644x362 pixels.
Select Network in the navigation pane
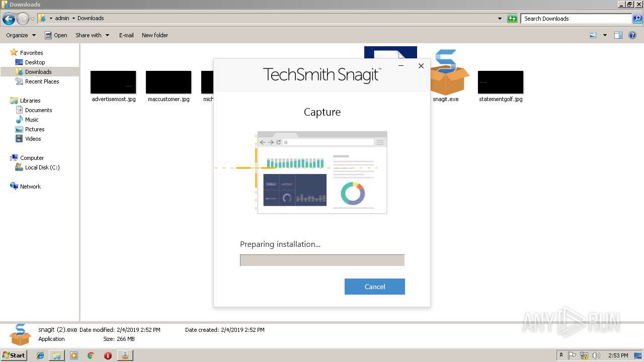30,187
